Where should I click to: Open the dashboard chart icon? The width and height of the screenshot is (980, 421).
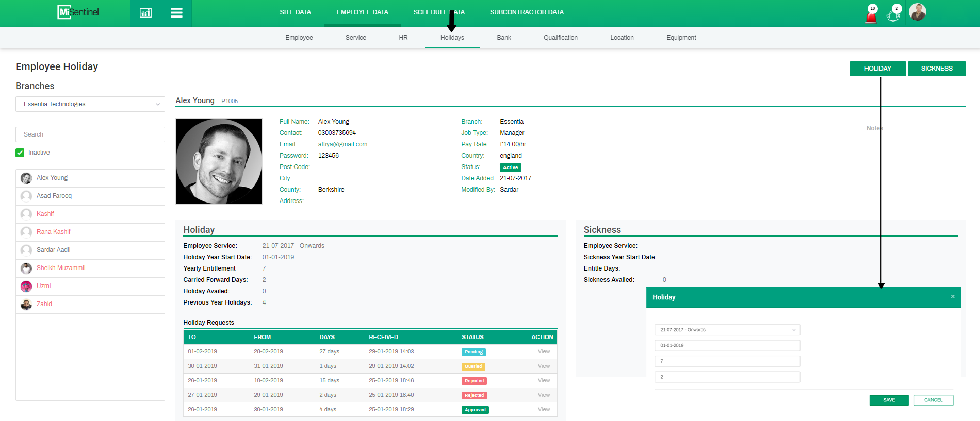coord(145,13)
